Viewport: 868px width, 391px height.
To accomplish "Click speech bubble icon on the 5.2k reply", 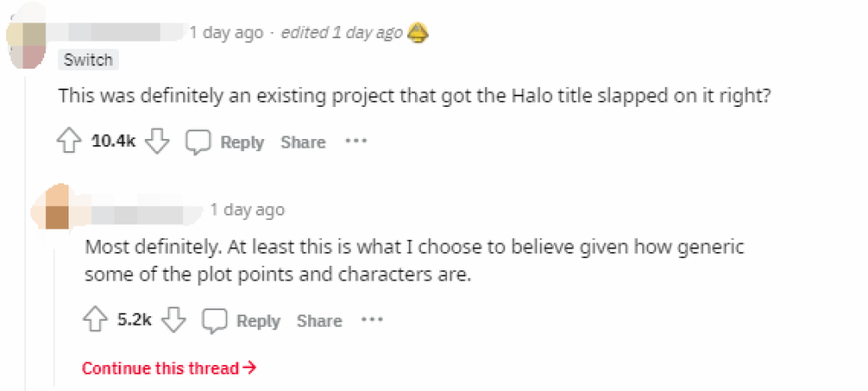I will 214,321.
